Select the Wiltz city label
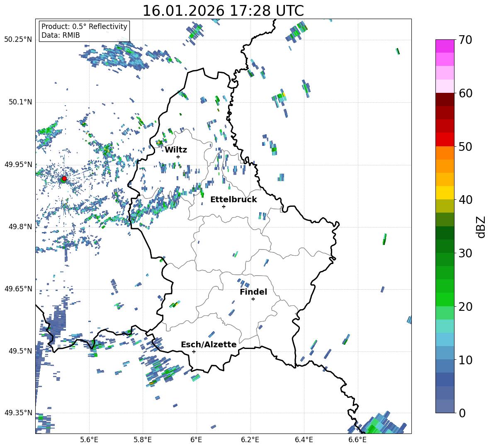This screenshot has height=448, width=491. pos(176,150)
